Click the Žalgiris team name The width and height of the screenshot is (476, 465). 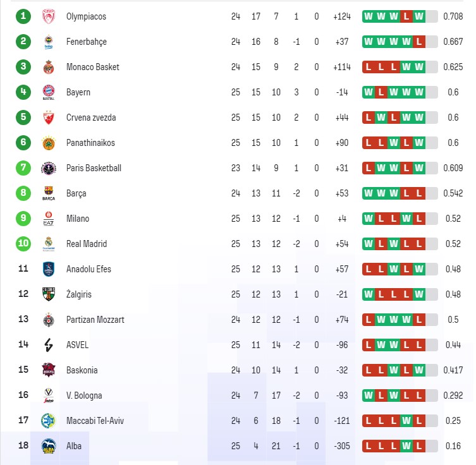pyautogui.click(x=80, y=294)
